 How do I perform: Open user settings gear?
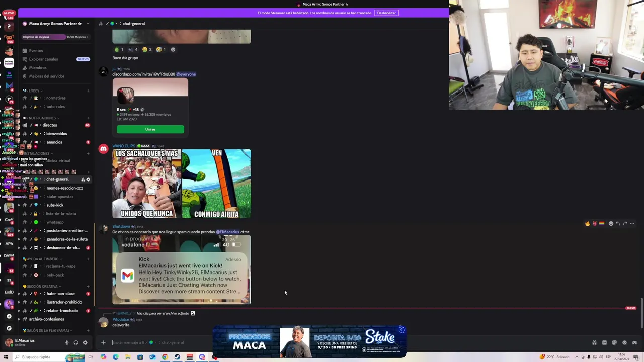point(85,343)
